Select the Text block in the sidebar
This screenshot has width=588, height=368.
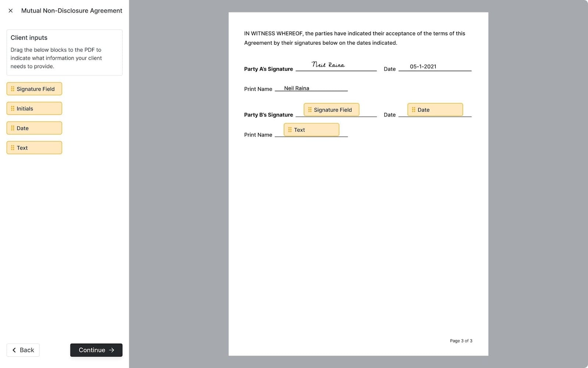point(34,147)
